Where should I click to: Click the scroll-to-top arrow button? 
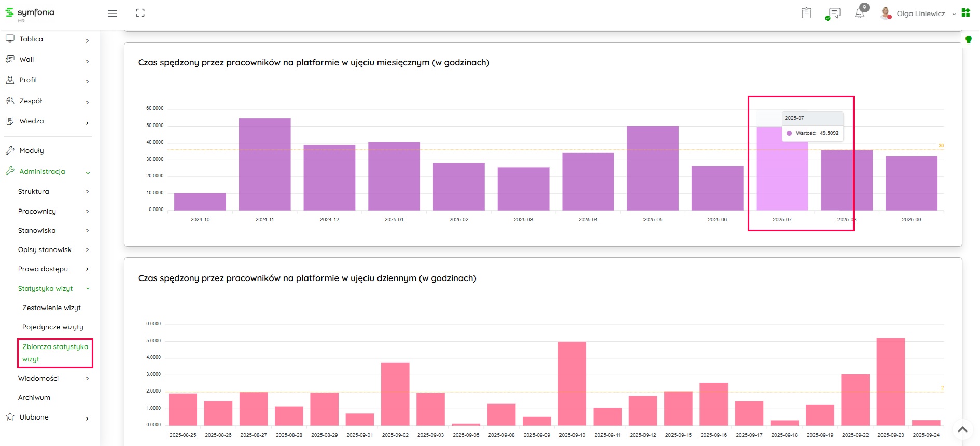962,429
